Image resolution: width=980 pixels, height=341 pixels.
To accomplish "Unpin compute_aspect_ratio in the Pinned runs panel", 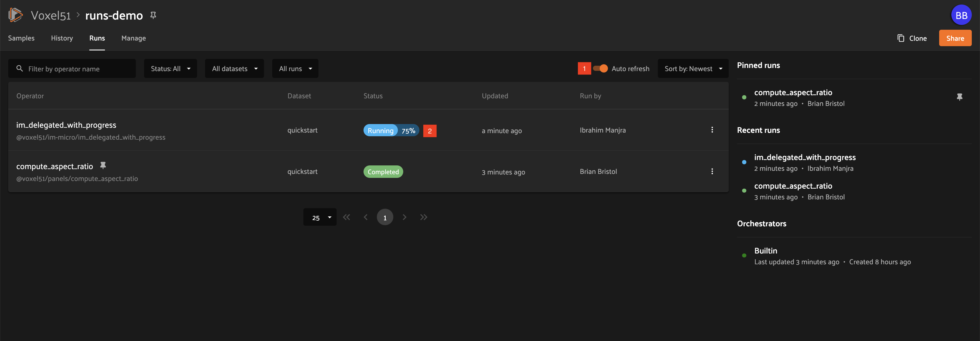I will (960, 97).
